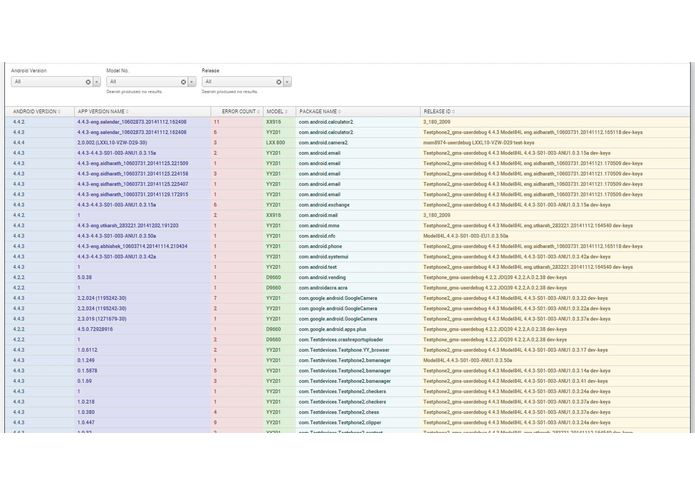Click app version 1.0.380 cell
This screenshot has width=695, height=494.
[143, 412]
